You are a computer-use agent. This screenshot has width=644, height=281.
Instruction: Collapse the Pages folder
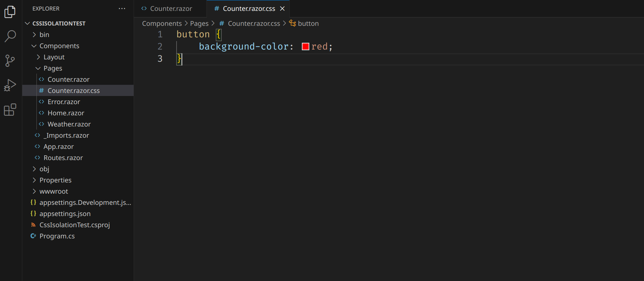tap(78, 68)
